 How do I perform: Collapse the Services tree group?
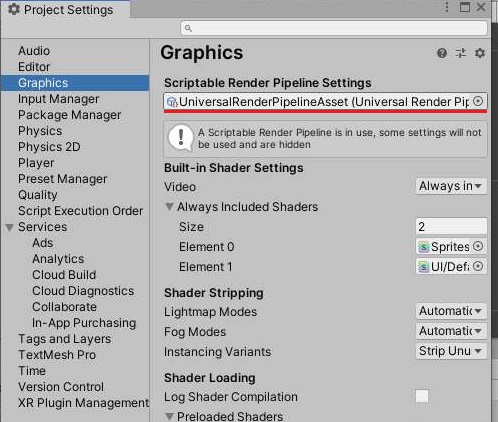[x=10, y=227]
